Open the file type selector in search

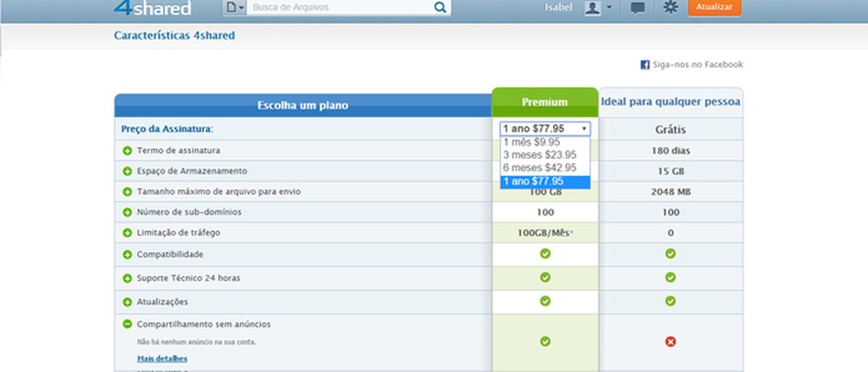pos(235,7)
